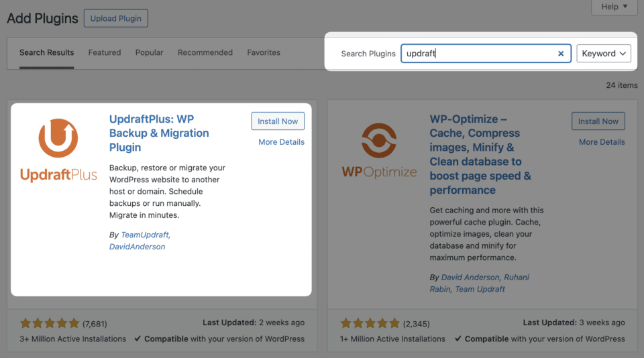
Task: Open More Details for WP-Optimize
Action: coord(602,142)
